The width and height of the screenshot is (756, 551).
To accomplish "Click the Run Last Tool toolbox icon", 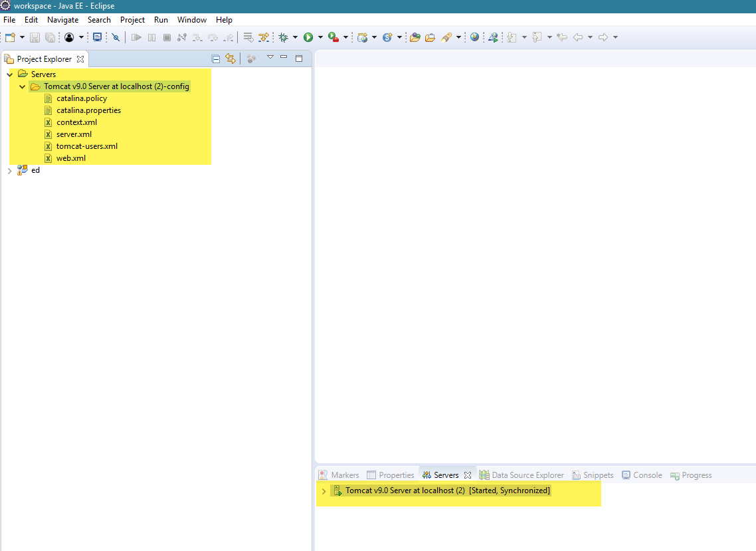I will (333, 37).
